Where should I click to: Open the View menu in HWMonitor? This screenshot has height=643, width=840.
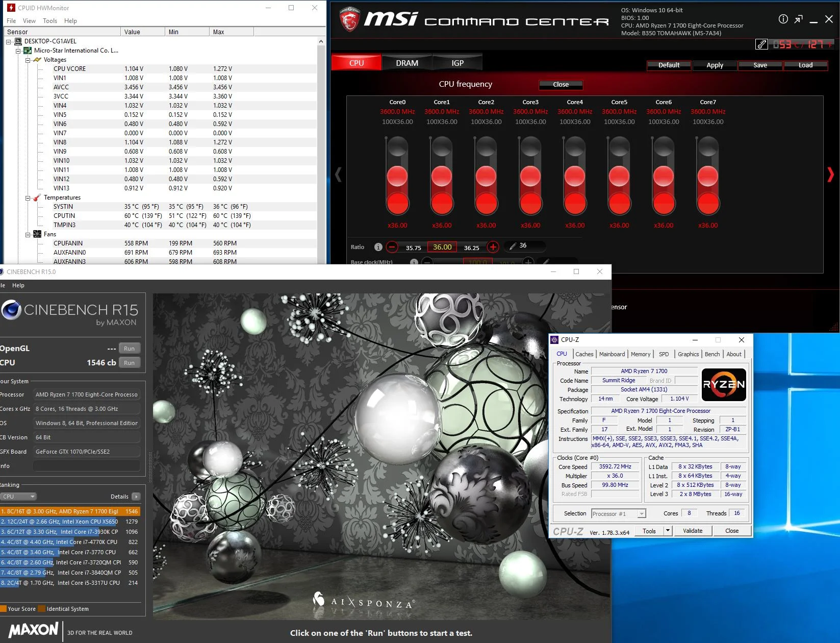point(29,21)
